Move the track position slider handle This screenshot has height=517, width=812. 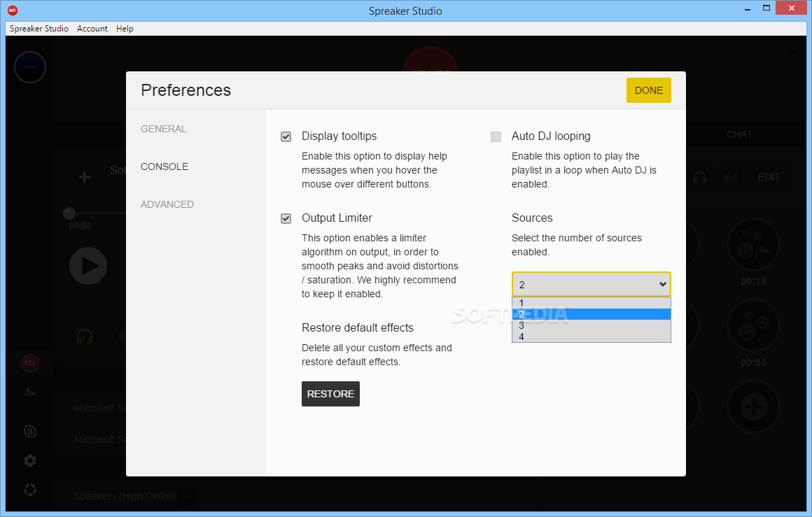click(x=69, y=213)
